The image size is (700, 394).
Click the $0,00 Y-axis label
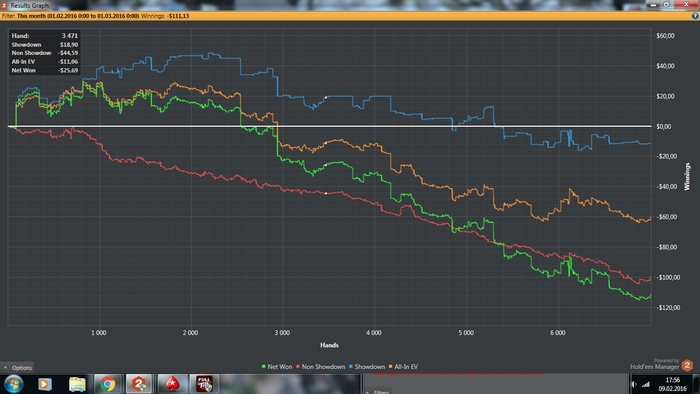click(x=664, y=127)
